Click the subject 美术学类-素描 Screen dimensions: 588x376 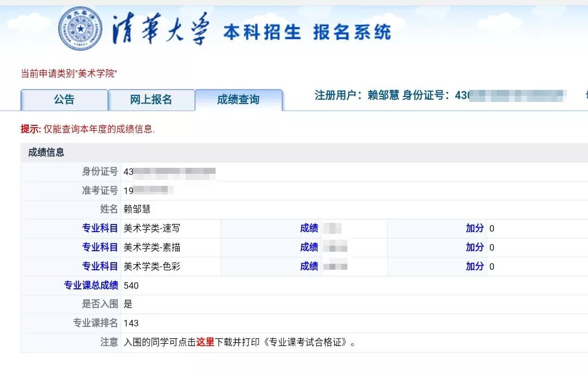click(152, 247)
